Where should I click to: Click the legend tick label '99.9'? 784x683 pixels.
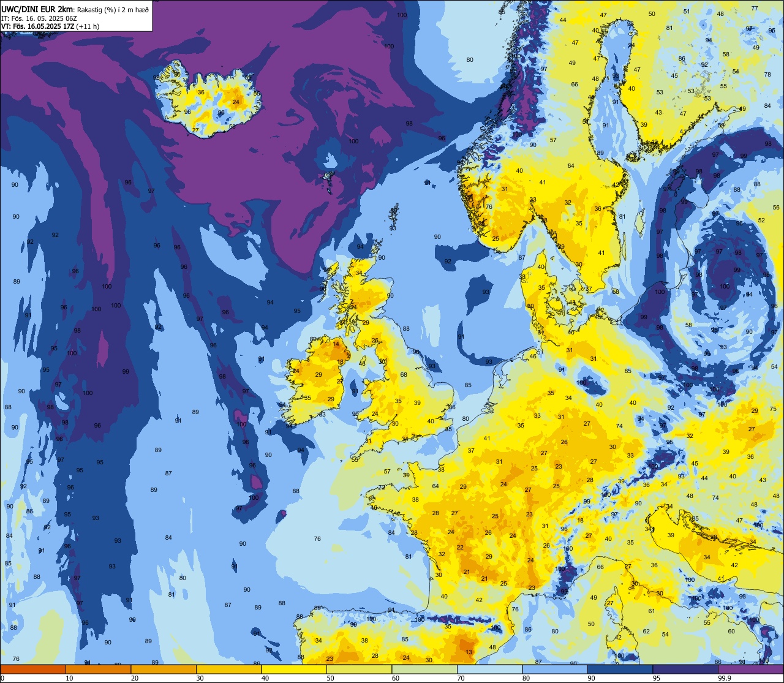[725, 678]
